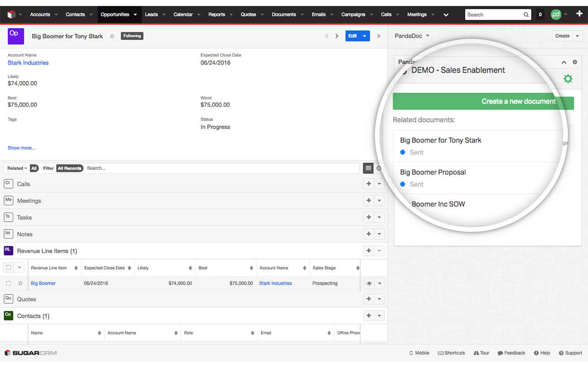Image resolution: width=588 pixels, height=368 pixels.
Task: Toggle the Following button
Action: (x=132, y=36)
